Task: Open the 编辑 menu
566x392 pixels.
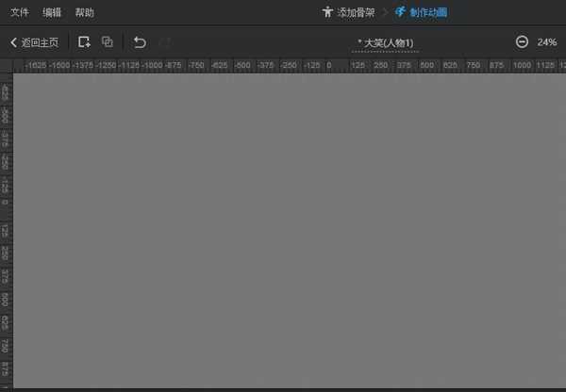Action: coord(52,12)
